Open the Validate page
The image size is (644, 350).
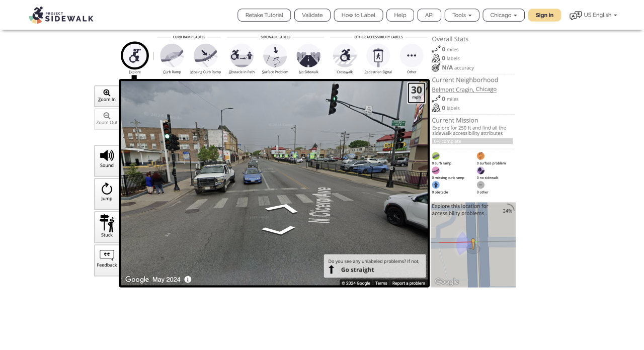pos(312,15)
